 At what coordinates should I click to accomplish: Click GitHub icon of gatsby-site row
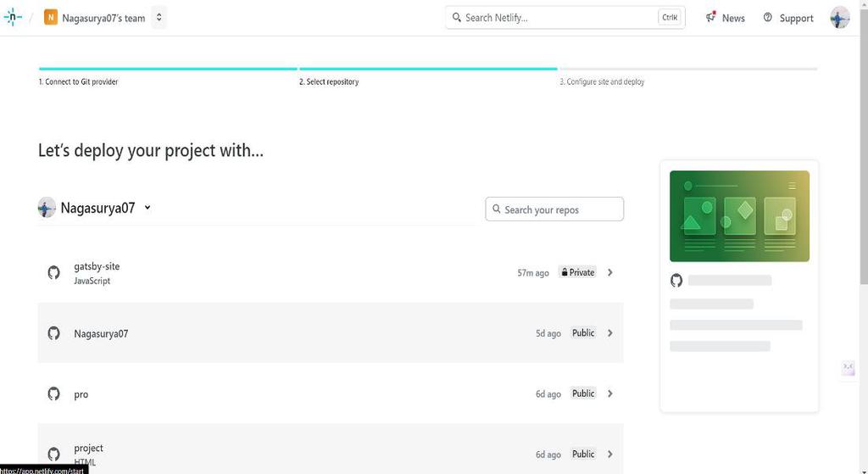click(x=53, y=272)
